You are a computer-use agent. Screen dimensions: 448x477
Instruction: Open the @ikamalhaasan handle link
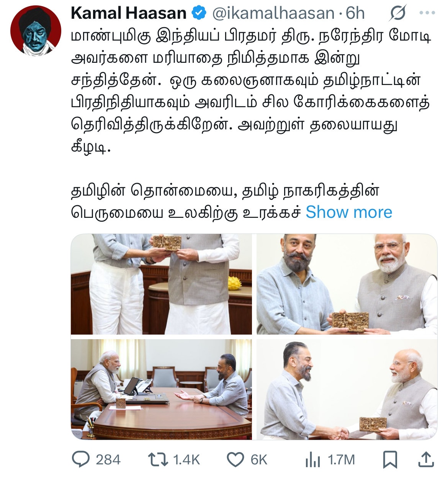click(273, 13)
